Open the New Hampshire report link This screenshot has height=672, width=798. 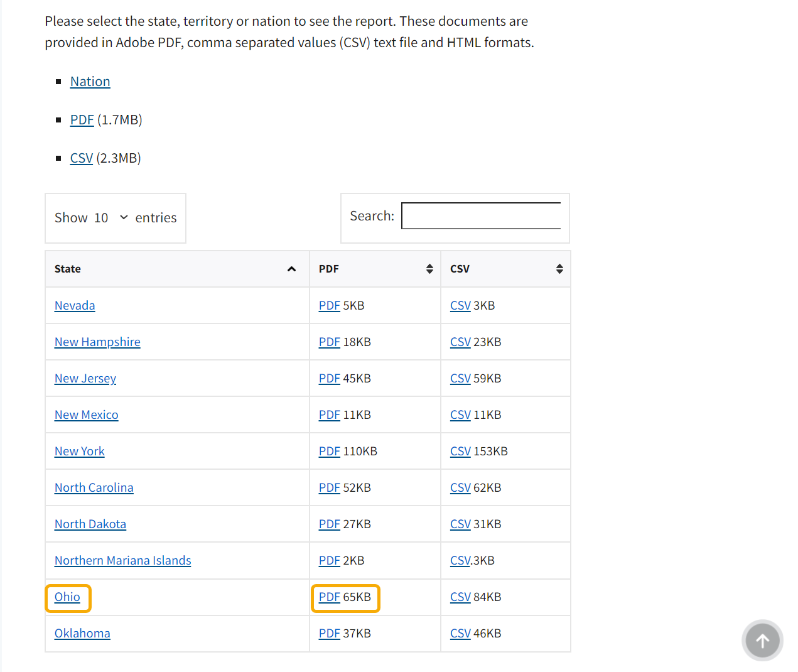pos(97,342)
